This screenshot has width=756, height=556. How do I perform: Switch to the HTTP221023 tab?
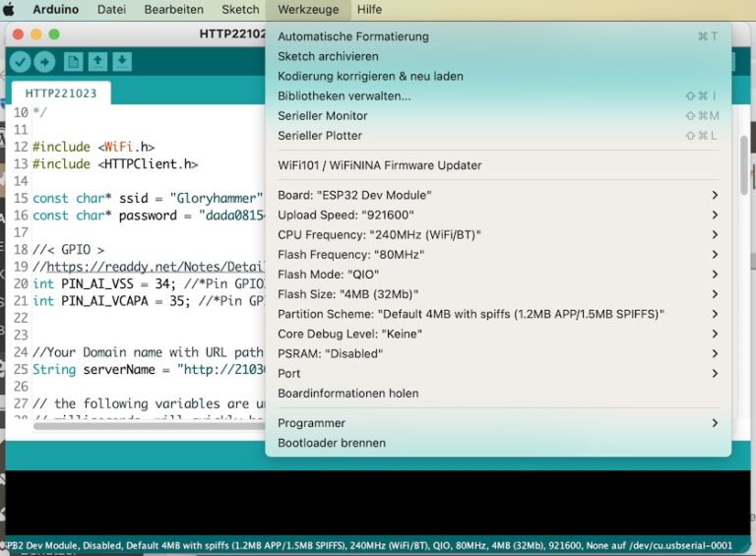click(x=61, y=93)
